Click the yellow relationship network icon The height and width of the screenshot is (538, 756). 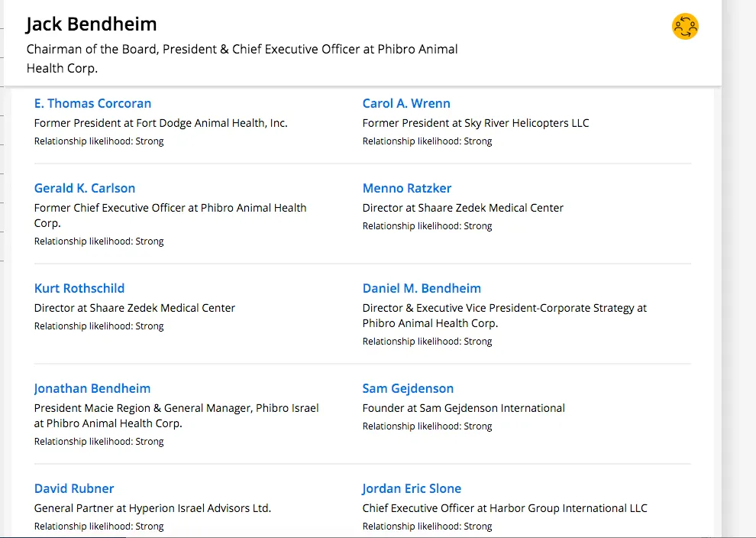(685, 27)
